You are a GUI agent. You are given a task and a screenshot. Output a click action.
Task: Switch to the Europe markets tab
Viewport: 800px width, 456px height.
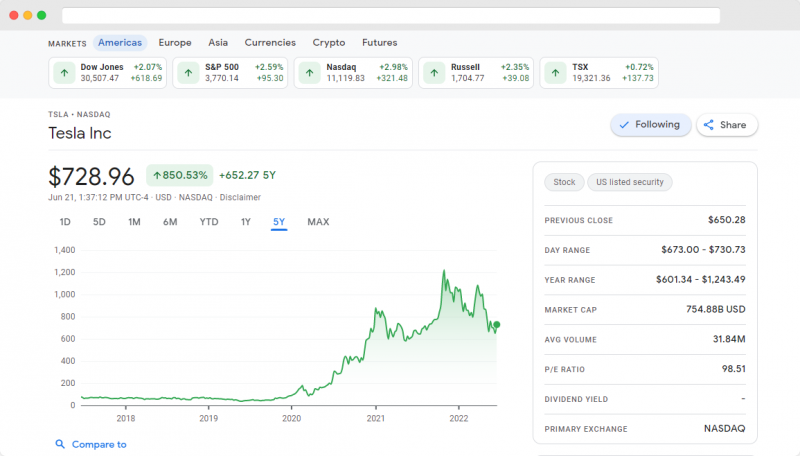coord(175,43)
